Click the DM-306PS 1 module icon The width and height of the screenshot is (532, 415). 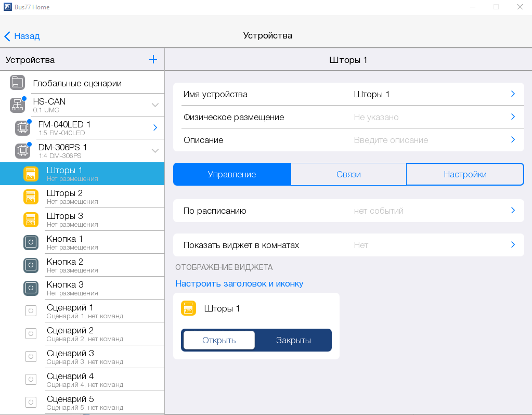(x=22, y=151)
